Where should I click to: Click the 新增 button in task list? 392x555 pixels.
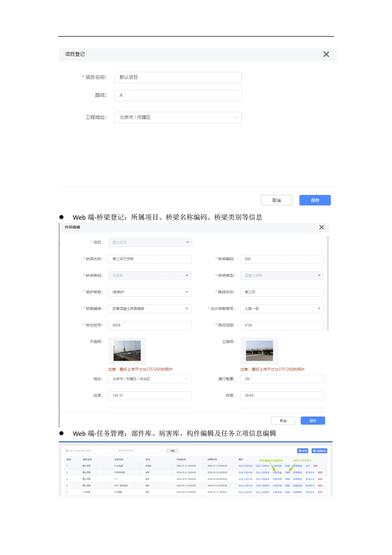point(302,451)
